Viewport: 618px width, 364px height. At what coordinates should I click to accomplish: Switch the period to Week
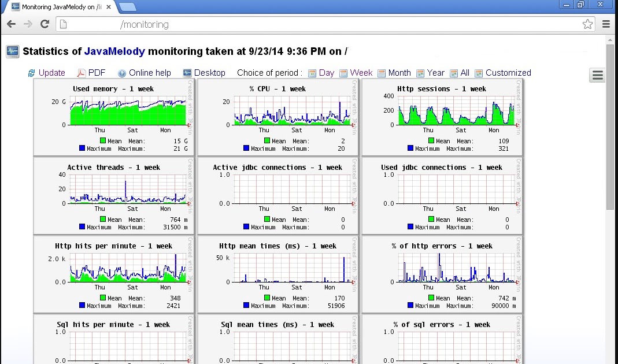pos(361,73)
